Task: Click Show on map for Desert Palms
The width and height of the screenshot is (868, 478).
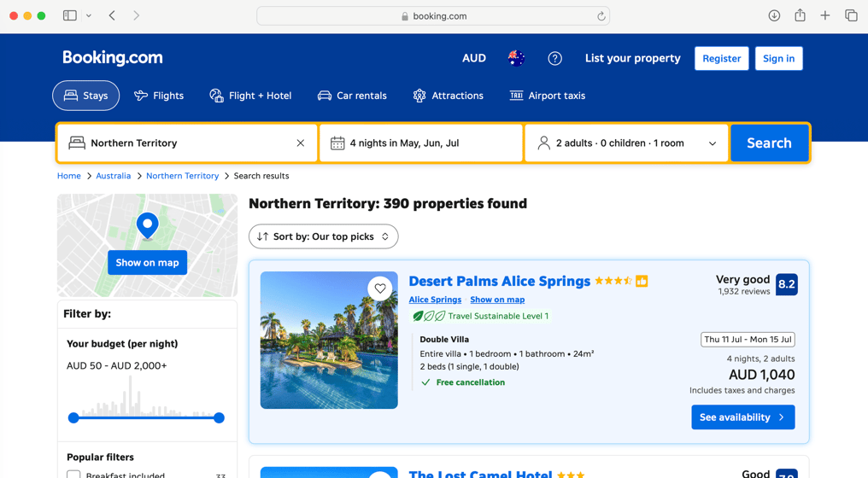Action: pos(497,300)
